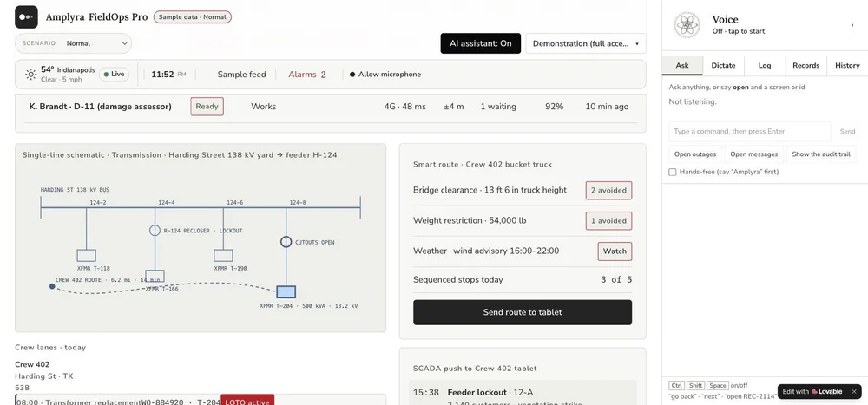
Task: Select transformer XFMR T-190 box
Action: (223, 256)
